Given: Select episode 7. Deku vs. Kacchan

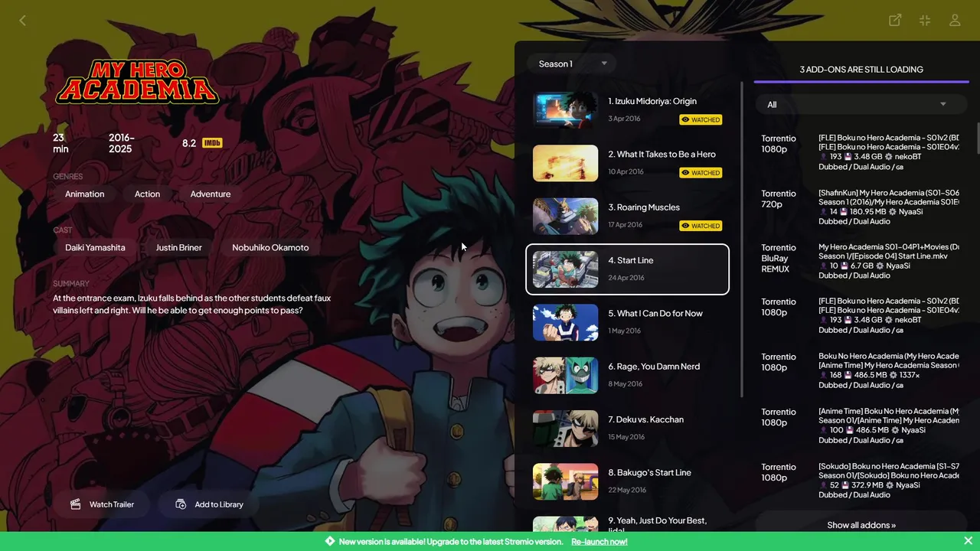Looking at the screenshot, I should click(628, 428).
